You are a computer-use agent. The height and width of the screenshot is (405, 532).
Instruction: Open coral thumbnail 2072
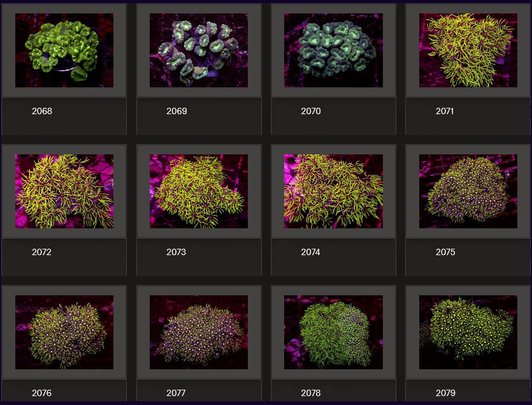[64, 191]
